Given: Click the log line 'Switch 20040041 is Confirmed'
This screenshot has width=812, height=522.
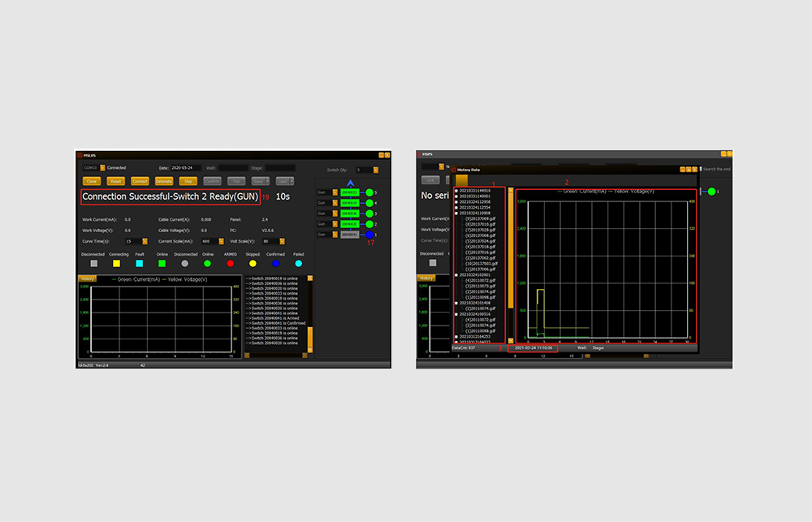Looking at the screenshot, I should pos(275,323).
